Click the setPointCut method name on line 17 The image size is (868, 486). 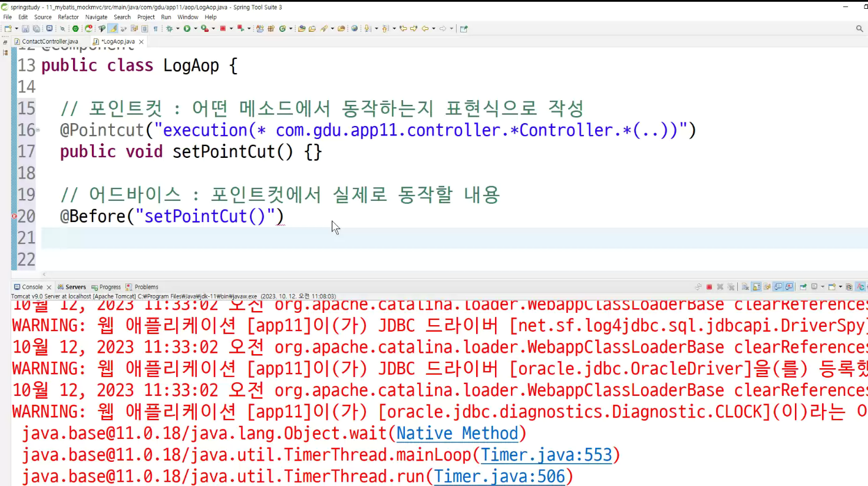(x=224, y=151)
